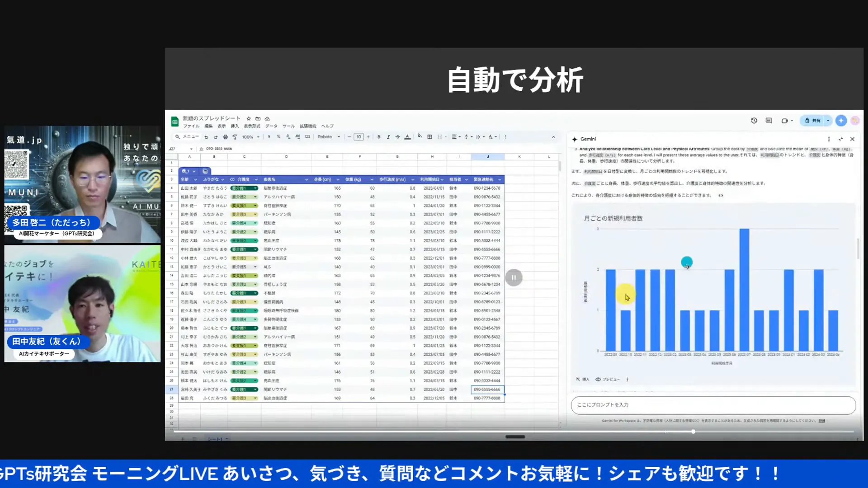This screenshot has height=488, width=868.
Task: Open the text rotation dropdown
Action: 492,137
